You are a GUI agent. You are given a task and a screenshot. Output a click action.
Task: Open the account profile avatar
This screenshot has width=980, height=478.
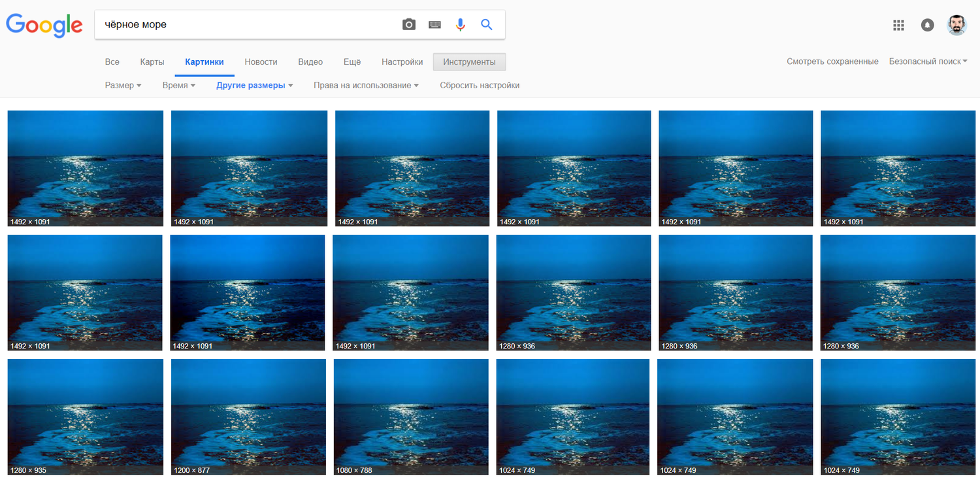pyautogui.click(x=956, y=26)
